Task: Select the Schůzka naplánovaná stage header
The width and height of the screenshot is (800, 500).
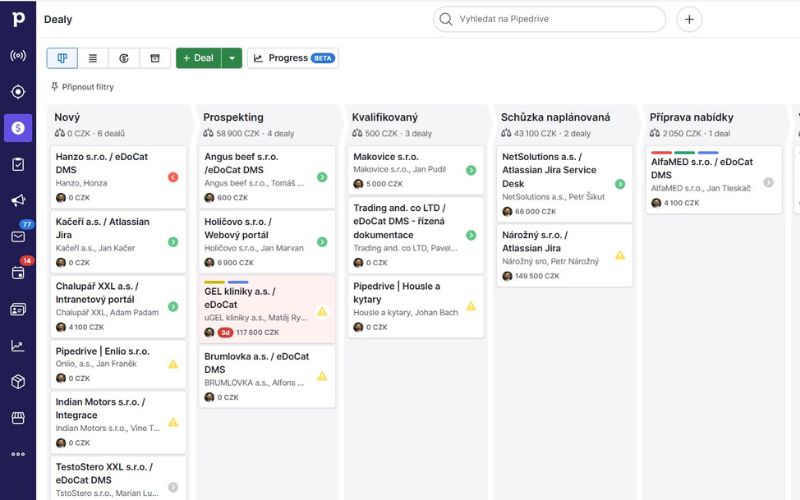Action: 555,117
